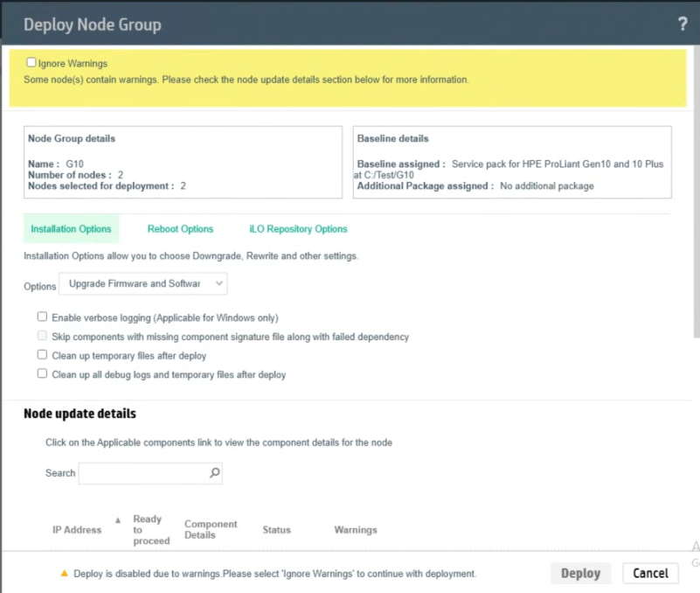This screenshot has width=700, height=593.
Task: Check Clean up temporary files after deploy
Action: [x=42, y=355]
